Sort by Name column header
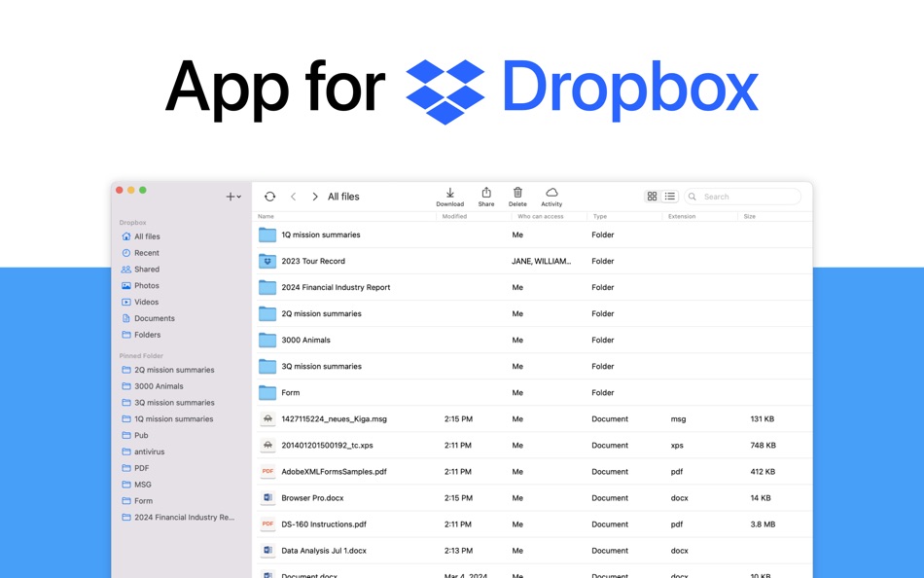Viewport: 924px width, 578px height. [x=266, y=216]
